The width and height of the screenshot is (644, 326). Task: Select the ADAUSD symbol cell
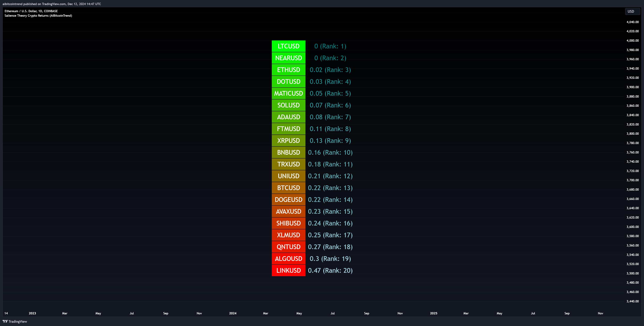[288, 117]
